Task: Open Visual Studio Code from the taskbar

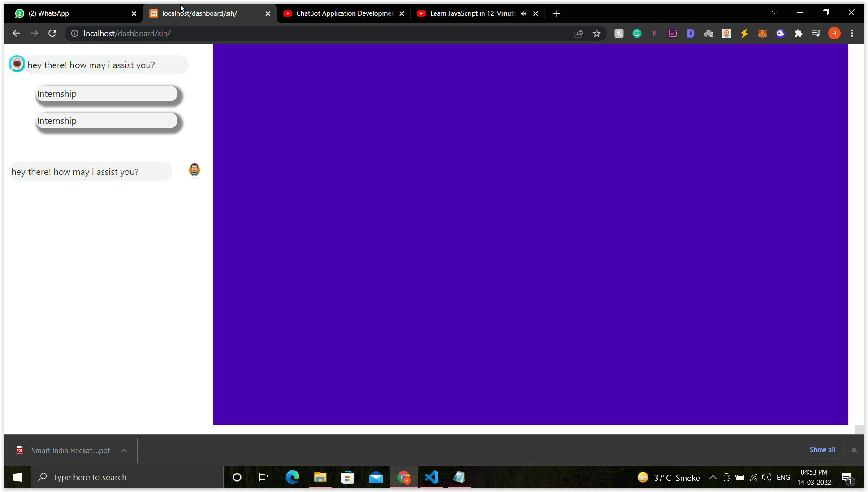Action: (432, 477)
